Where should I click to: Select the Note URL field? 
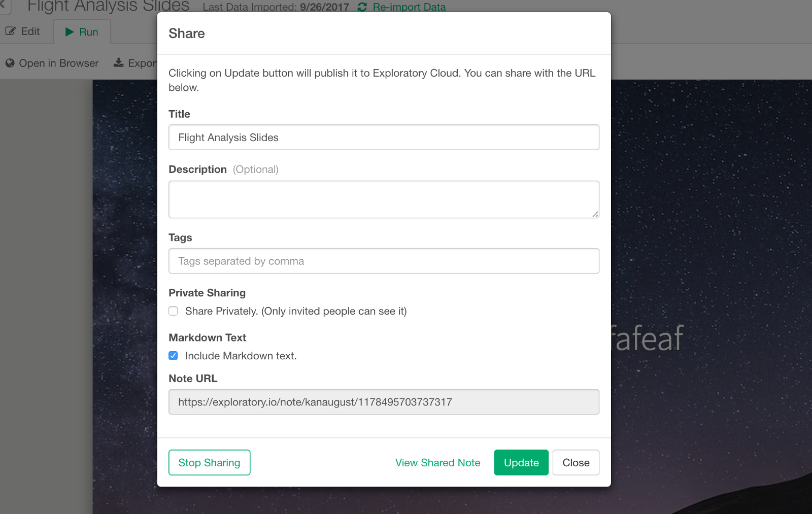tap(384, 402)
